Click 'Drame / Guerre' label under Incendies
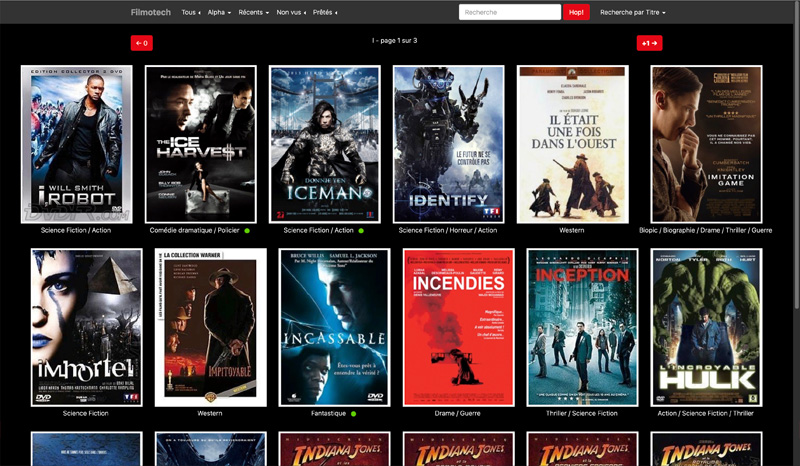The image size is (800, 466). click(458, 413)
